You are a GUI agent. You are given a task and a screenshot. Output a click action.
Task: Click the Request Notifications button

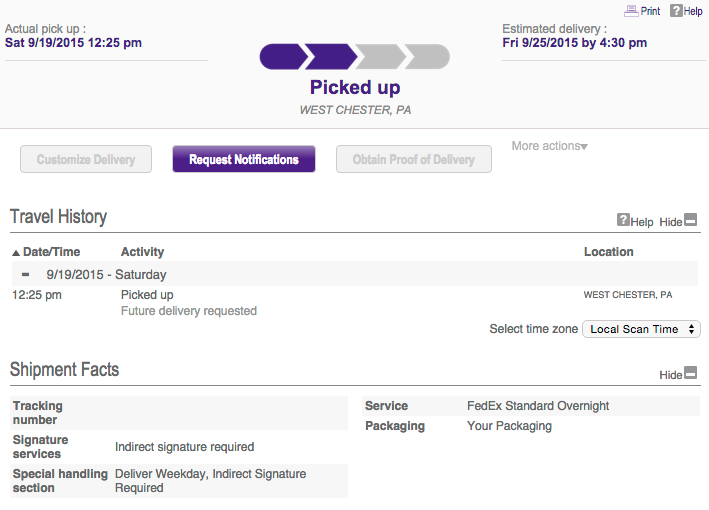tap(244, 160)
